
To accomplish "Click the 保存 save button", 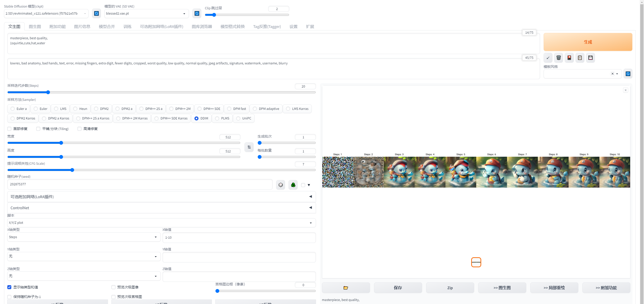I will click(398, 288).
